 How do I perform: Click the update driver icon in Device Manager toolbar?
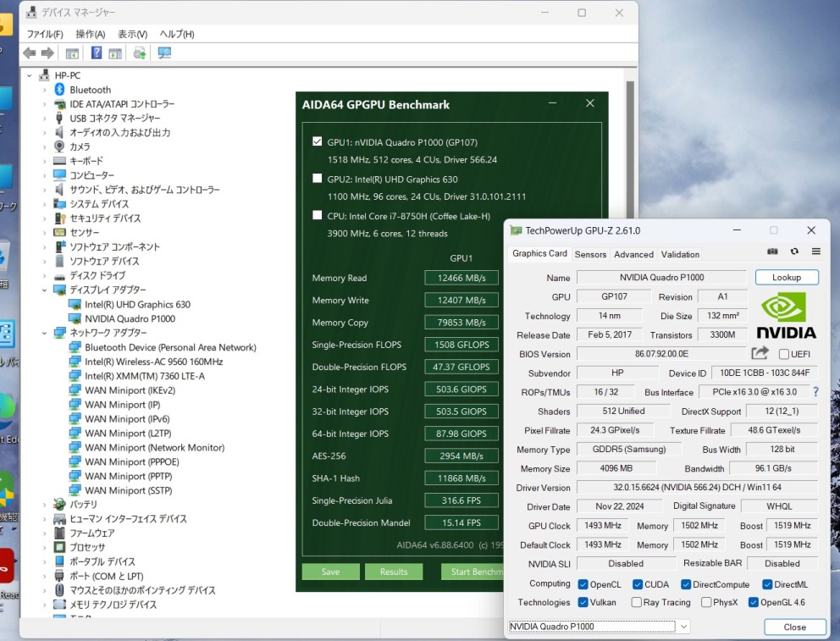pyautogui.click(x=139, y=52)
